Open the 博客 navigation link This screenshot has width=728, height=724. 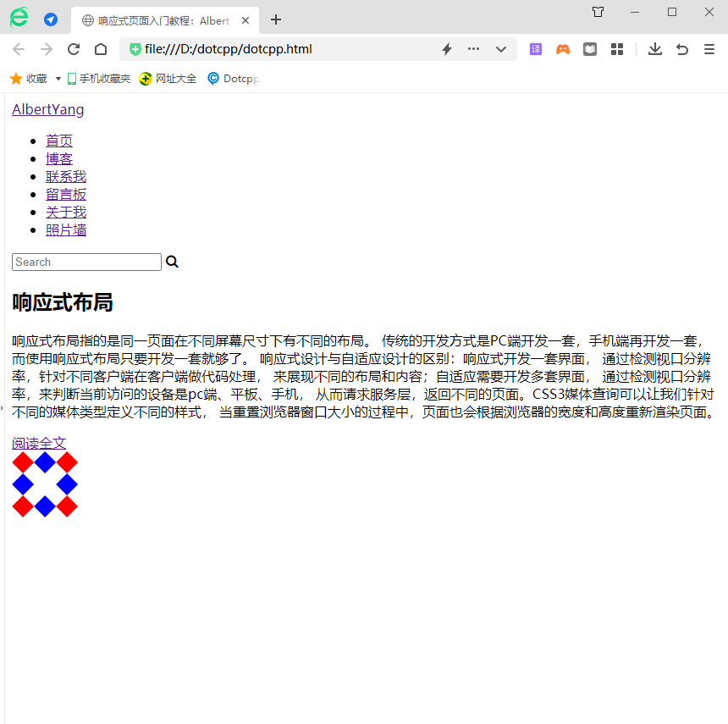click(59, 158)
